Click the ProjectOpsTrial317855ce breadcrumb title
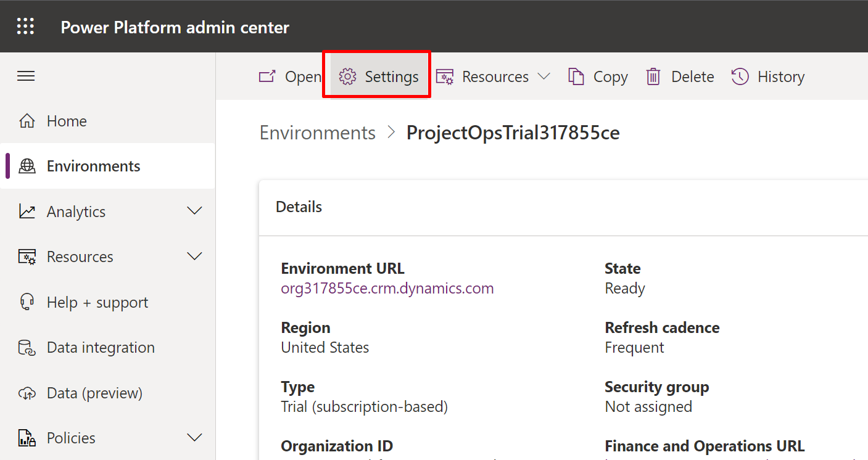Image resolution: width=868 pixels, height=460 pixels. [x=513, y=132]
